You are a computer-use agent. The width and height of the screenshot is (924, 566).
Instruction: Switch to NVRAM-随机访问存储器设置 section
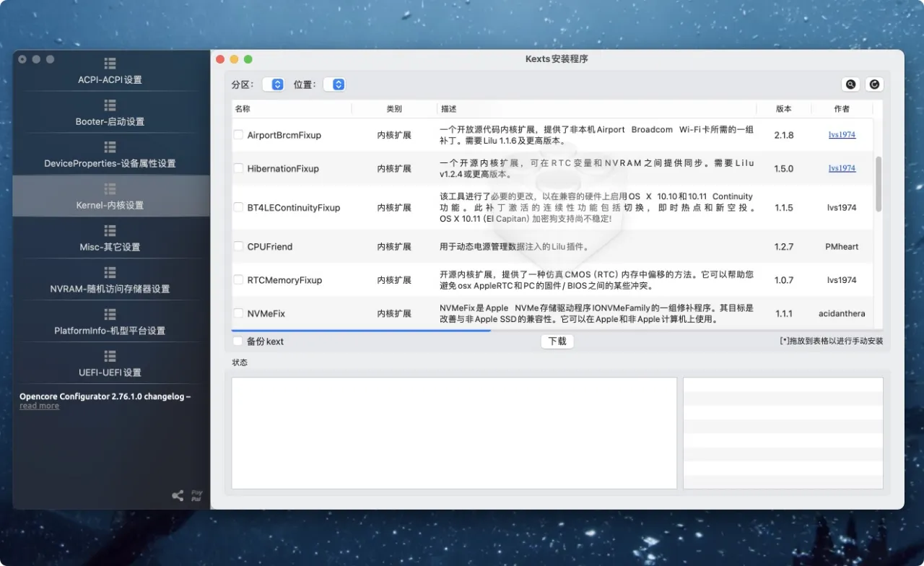tap(110, 280)
